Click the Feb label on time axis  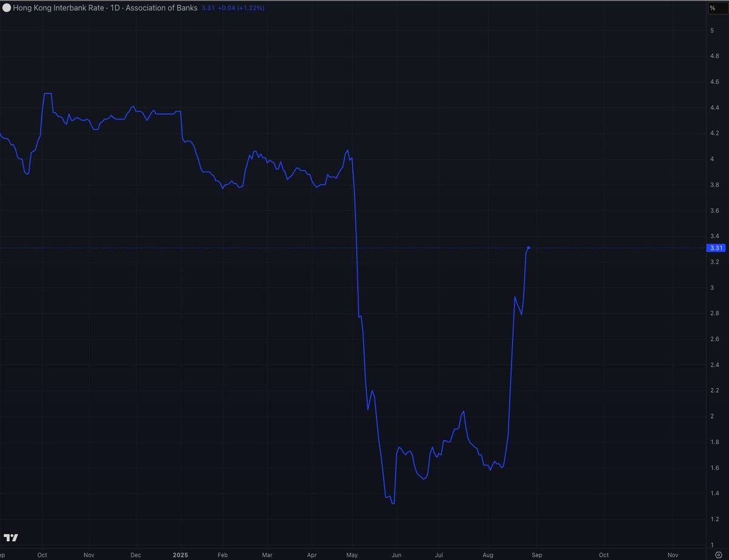[222, 555]
